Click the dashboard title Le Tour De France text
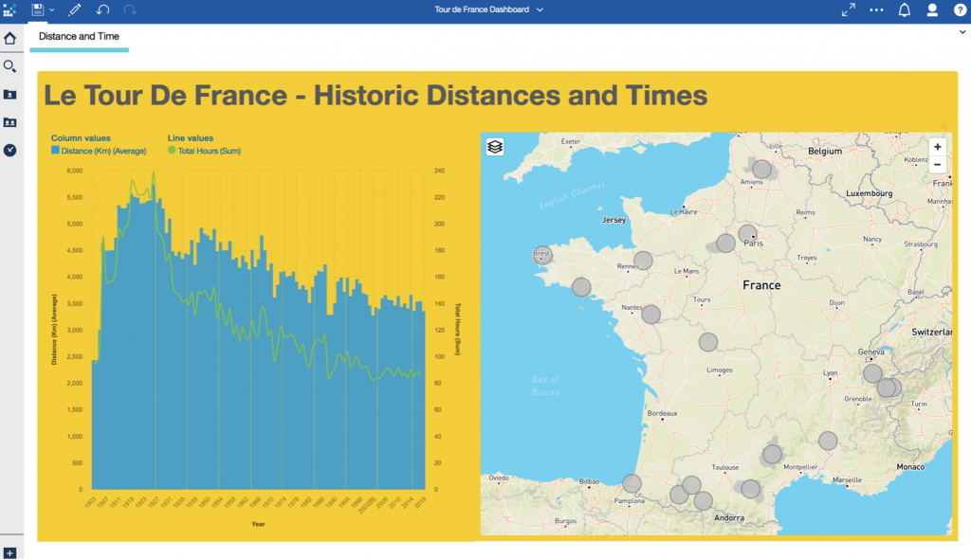971x560 pixels. pos(376,96)
